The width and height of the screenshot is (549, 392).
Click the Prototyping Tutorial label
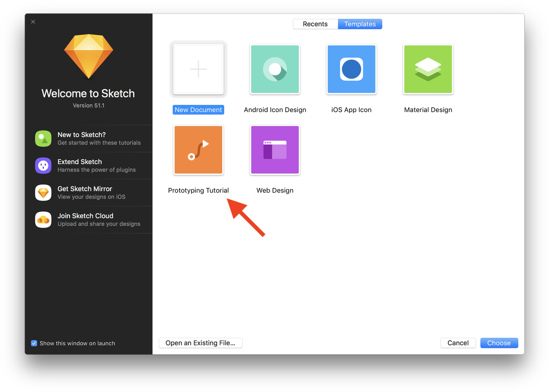[199, 190]
